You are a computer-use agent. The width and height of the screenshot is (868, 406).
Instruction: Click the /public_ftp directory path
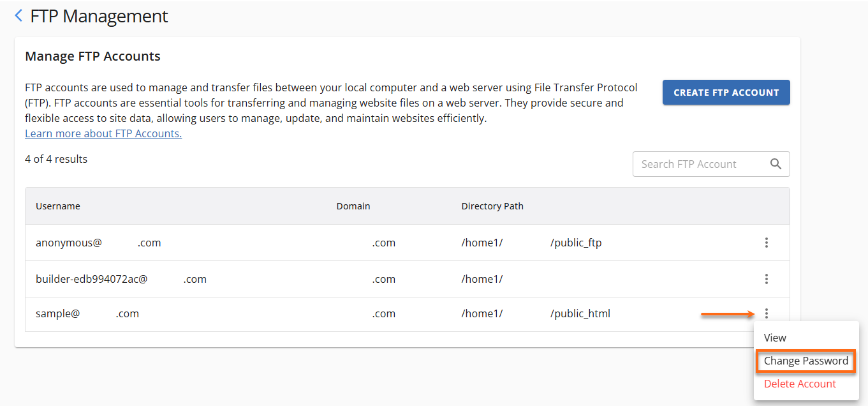tap(576, 243)
